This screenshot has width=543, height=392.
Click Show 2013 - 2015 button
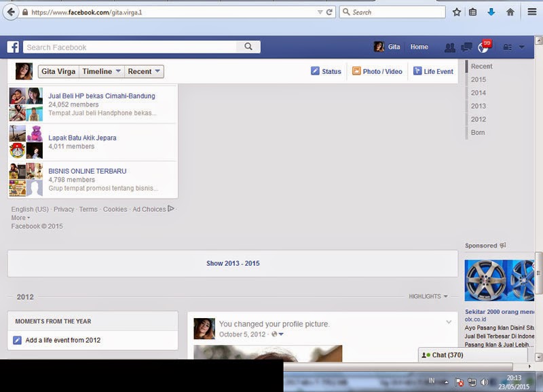[233, 263]
